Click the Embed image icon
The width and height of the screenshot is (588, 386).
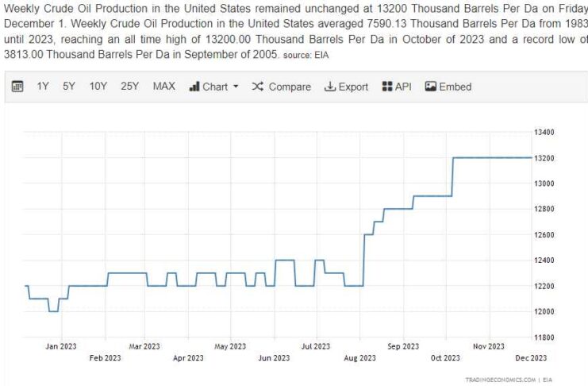point(431,87)
